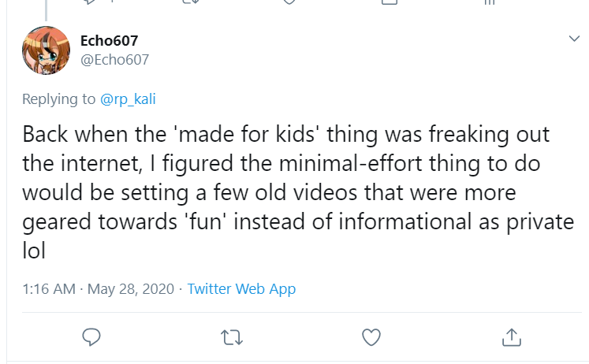Image resolution: width=589 pixels, height=364 pixels.
Task: Retweet the 'made for kids' tweet
Action: (232, 337)
